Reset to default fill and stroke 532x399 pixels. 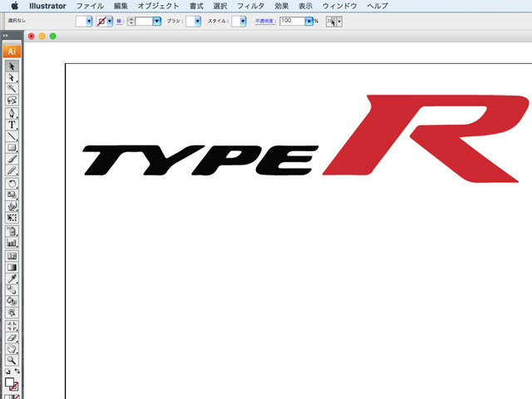pyautogui.click(x=7, y=372)
